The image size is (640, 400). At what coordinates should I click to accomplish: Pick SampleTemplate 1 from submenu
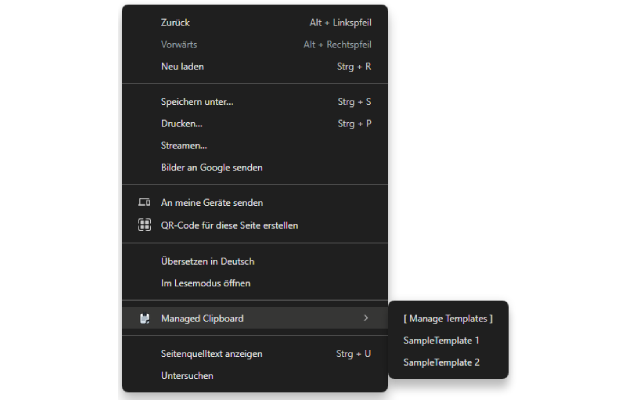pos(442,340)
